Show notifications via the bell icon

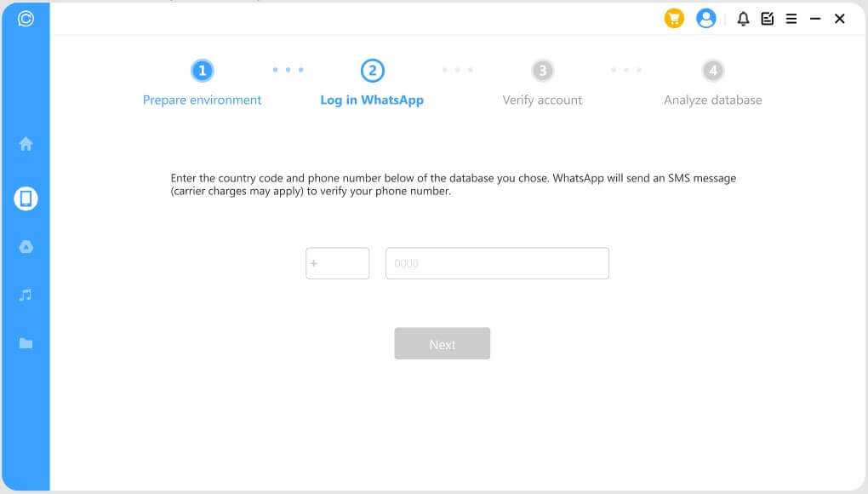743,19
